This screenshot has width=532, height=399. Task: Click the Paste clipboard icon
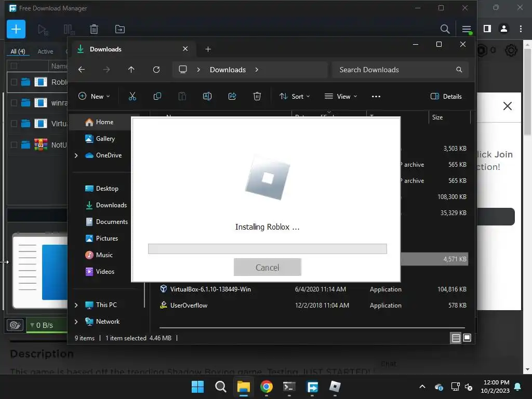click(x=182, y=96)
